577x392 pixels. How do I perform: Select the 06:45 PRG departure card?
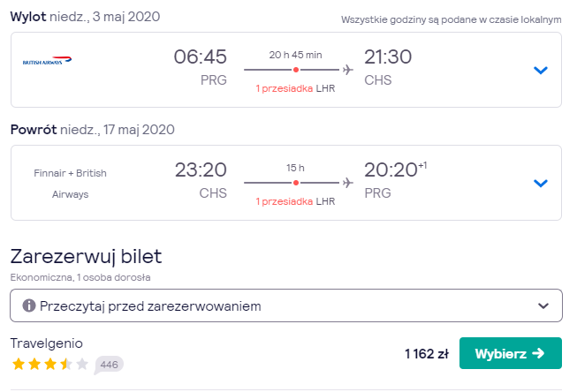pyautogui.click(x=286, y=70)
